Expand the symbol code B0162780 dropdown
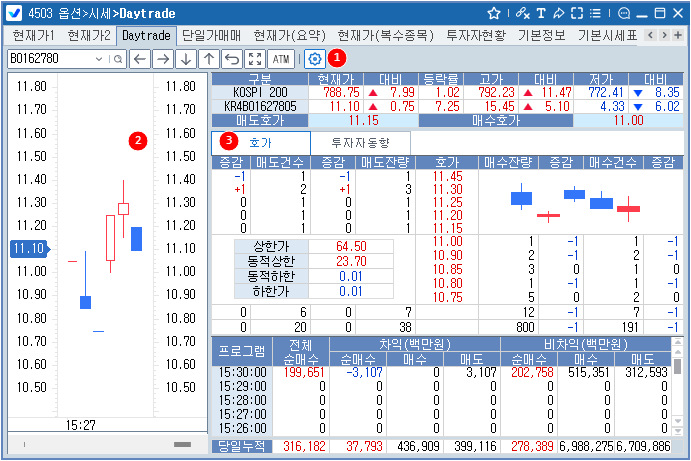691x461 pixels. [x=99, y=59]
